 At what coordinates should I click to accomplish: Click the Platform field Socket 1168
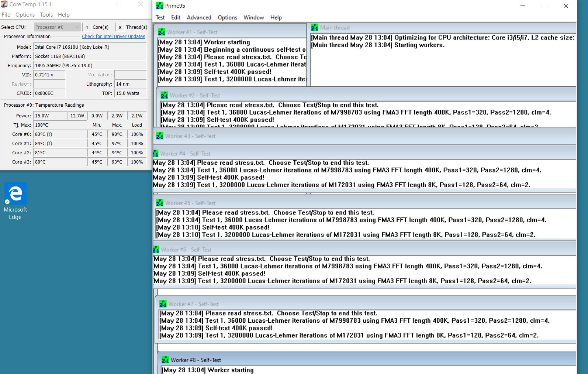90,56
